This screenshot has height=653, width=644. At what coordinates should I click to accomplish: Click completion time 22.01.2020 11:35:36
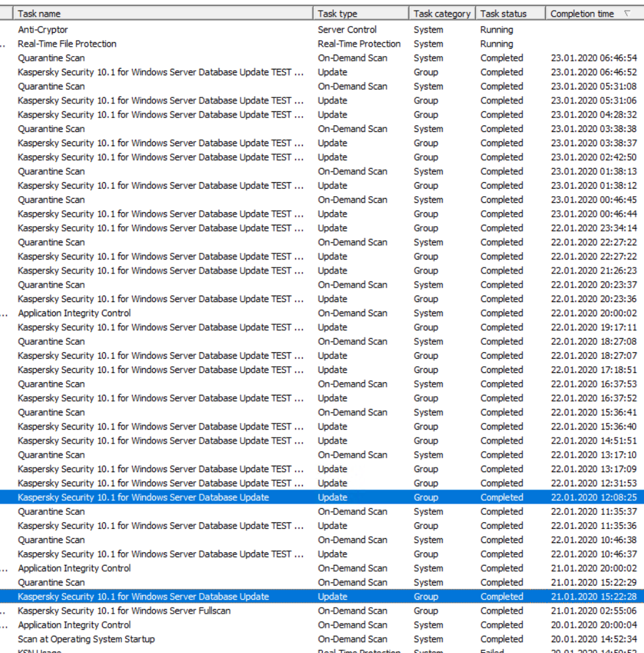coord(594,525)
